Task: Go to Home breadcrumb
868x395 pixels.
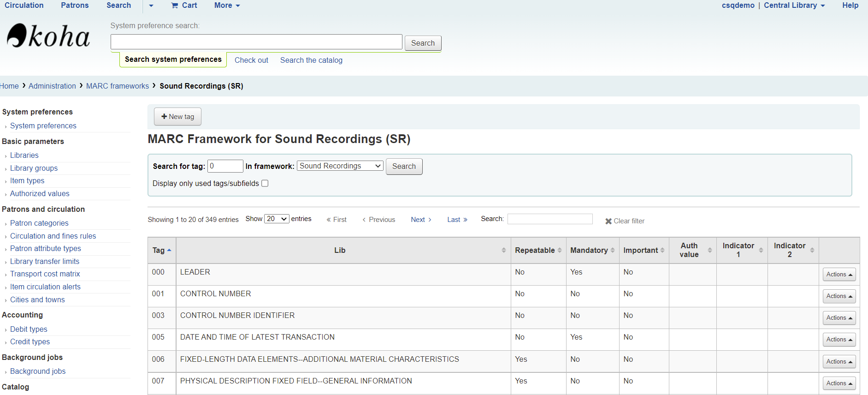Action: coord(9,86)
